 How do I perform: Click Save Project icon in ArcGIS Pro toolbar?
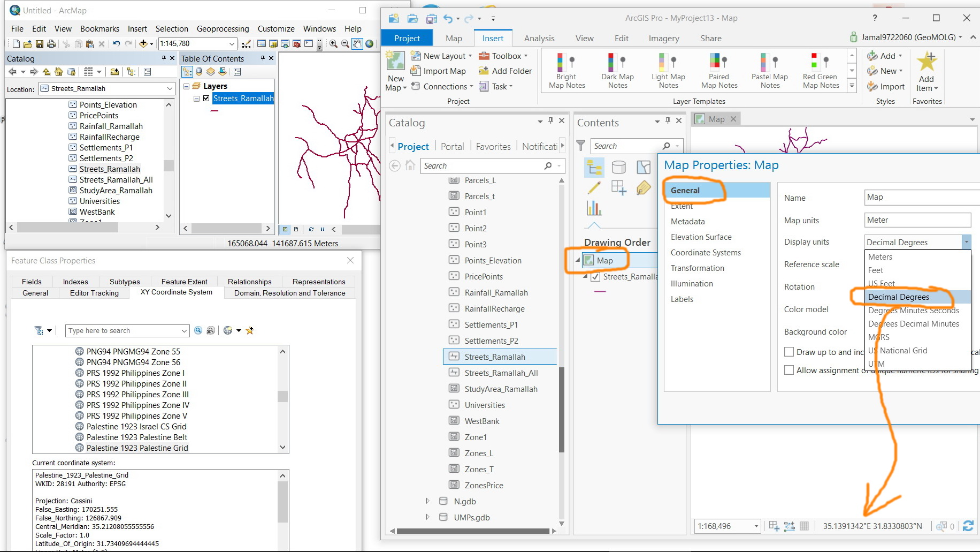tap(431, 19)
